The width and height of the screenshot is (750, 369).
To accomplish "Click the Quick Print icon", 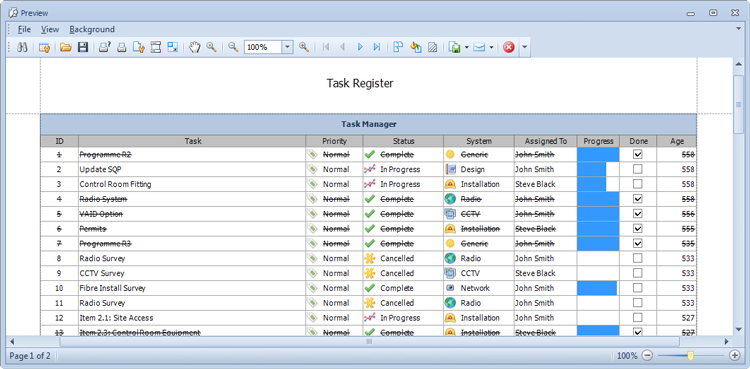I will click(x=121, y=47).
